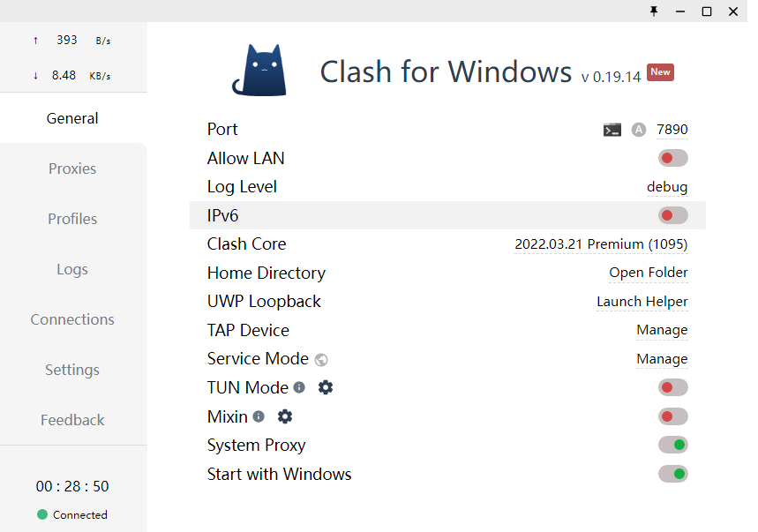This screenshot has width=758, height=532.
Task: Click the Open Folder link
Action: [648, 273]
